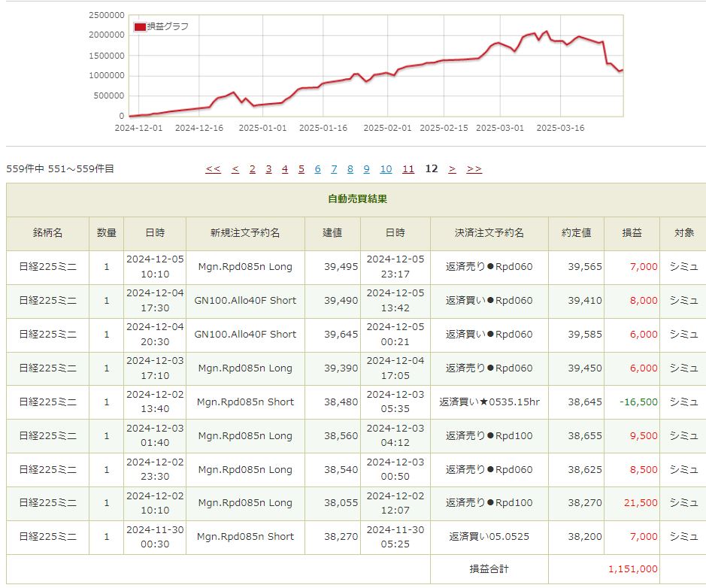
Task: Select the 8,500 profit cell
Action: coord(632,470)
